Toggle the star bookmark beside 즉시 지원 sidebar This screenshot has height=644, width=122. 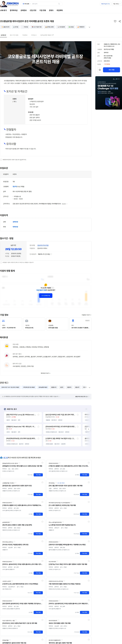[x=100, y=70]
